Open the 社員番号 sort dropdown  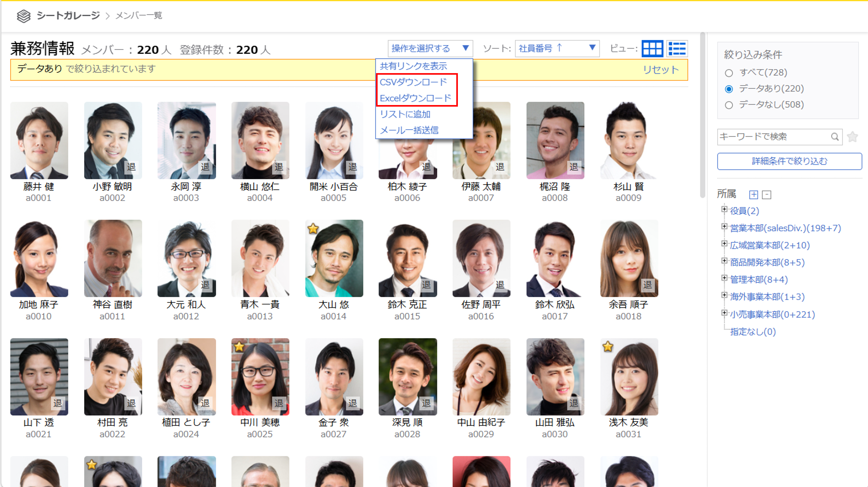click(557, 49)
